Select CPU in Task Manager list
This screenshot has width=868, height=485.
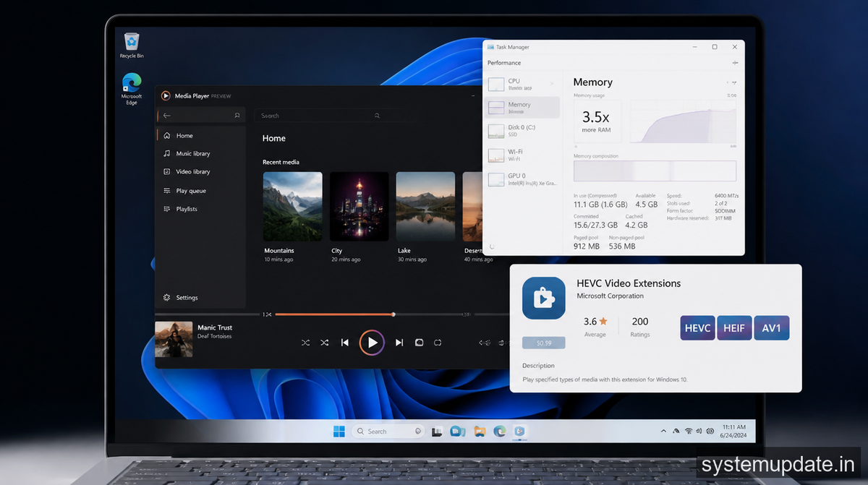522,85
